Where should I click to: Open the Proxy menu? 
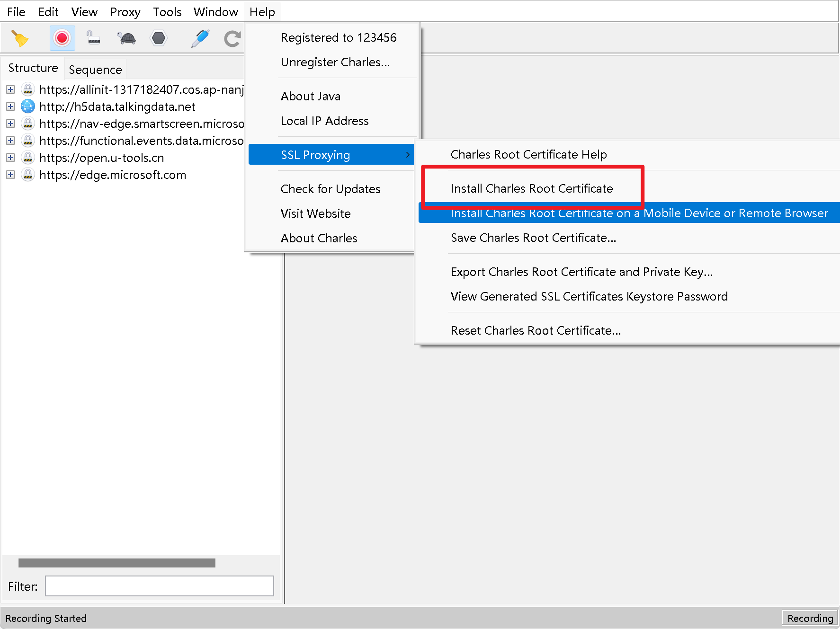click(x=125, y=12)
